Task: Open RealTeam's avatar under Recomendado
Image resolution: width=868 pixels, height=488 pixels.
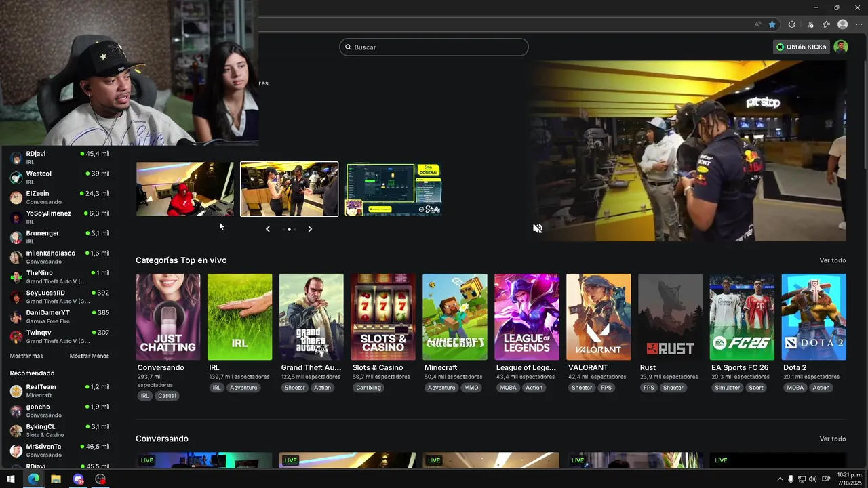Action: coord(16,391)
